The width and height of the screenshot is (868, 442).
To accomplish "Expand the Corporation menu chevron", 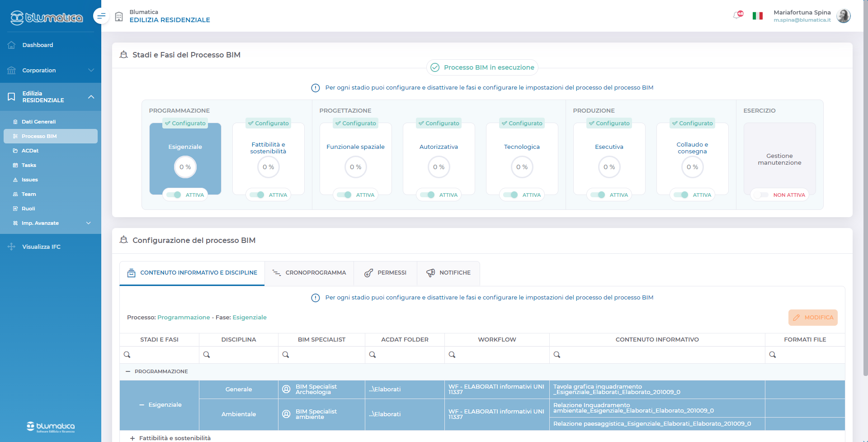I will pos(91,70).
